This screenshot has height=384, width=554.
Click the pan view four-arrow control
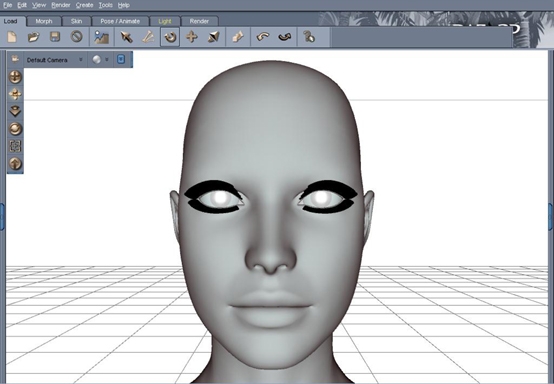click(15, 94)
